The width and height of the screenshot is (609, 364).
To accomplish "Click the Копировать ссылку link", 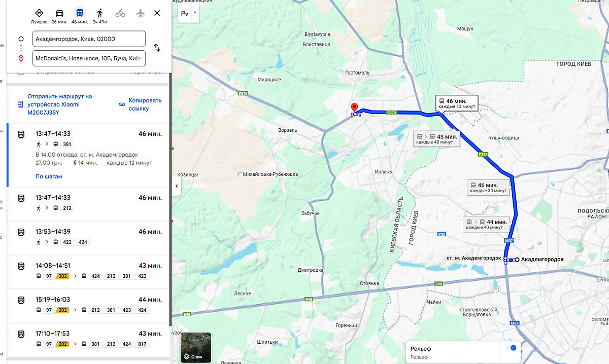I will click(145, 104).
